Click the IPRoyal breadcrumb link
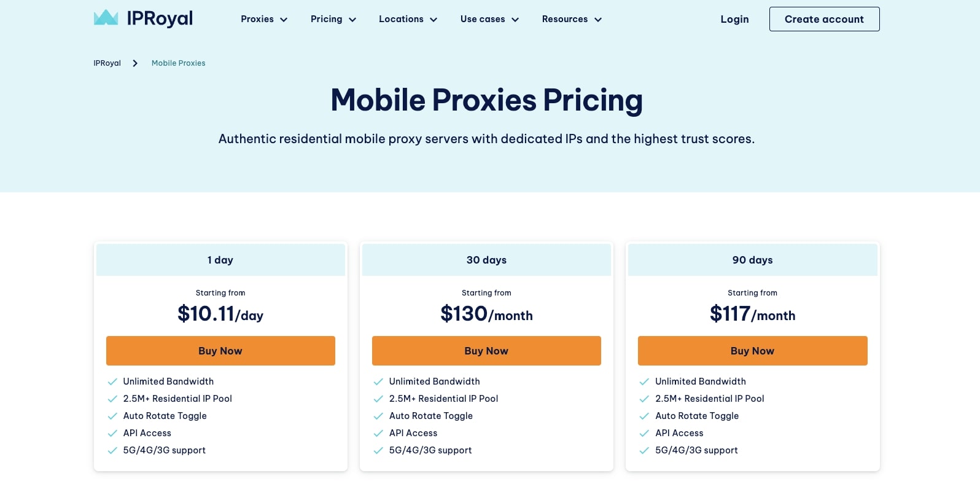Viewport: 980px width, 481px height. [107, 63]
